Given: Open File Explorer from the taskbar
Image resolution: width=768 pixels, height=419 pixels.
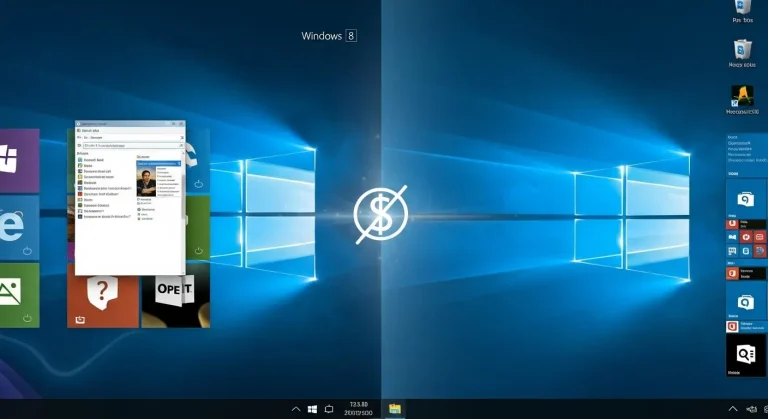Looking at the screenshot, I should click(x=395, y=409).
